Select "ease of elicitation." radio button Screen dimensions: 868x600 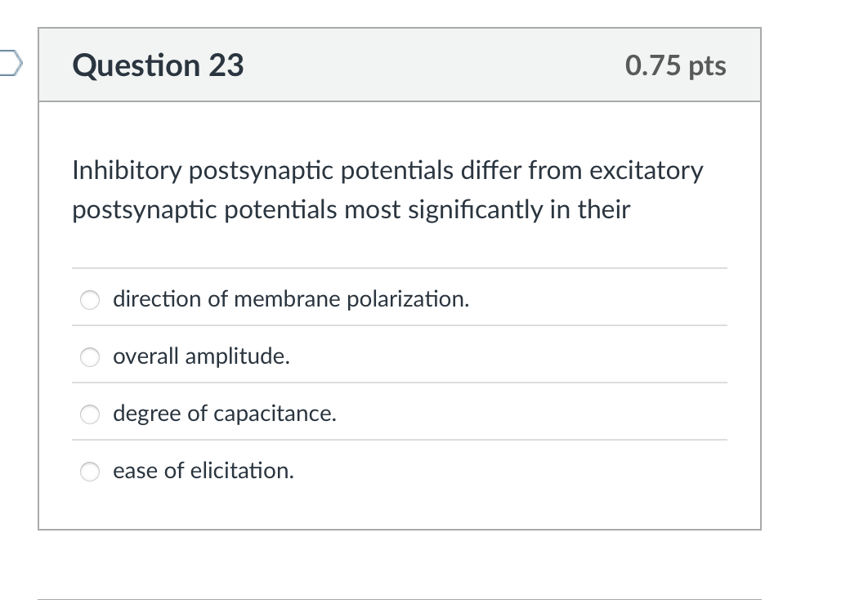90,472
